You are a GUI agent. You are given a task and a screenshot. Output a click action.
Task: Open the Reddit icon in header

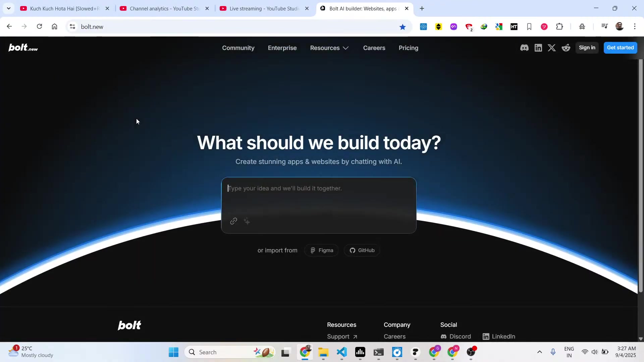(x=566, y=48)
